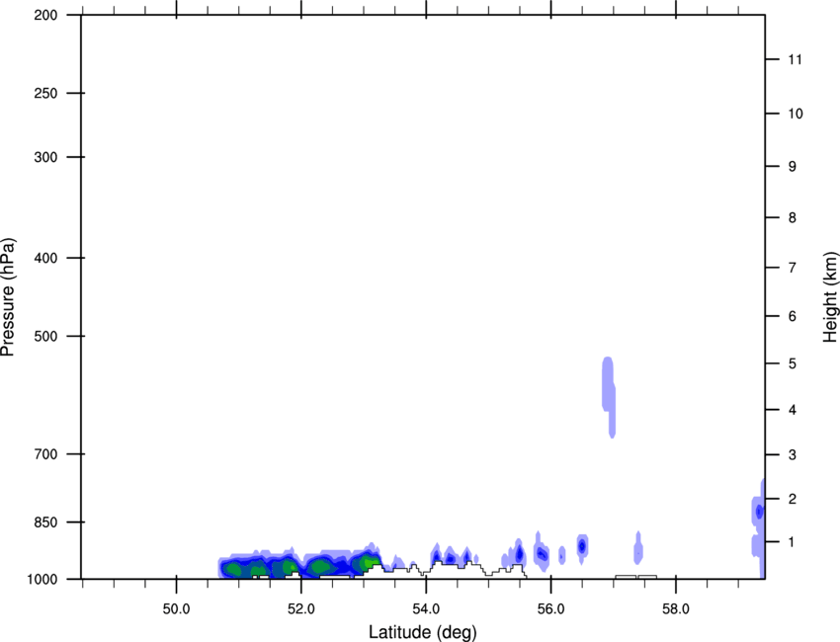The image size is (840, 642).
Task: Click the 'Height (km)' axis title
Action: 830,297
